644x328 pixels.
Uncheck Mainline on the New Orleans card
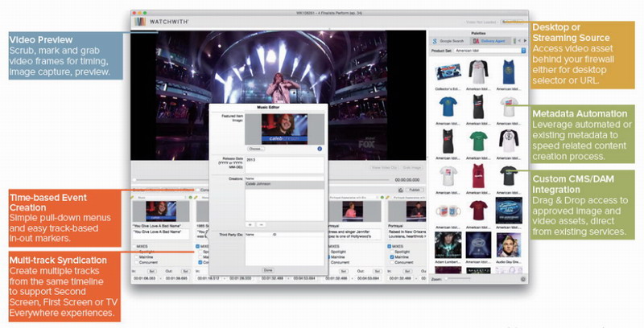pos(392,257)
